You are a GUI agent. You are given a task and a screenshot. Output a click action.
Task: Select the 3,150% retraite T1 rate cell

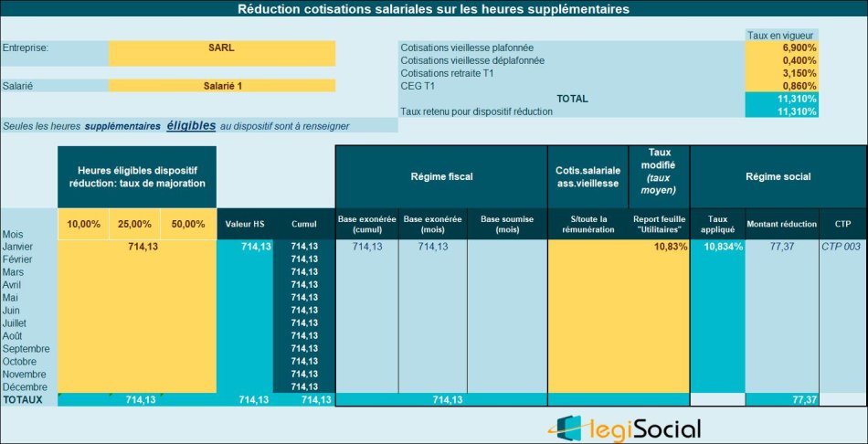click(782, 72)
